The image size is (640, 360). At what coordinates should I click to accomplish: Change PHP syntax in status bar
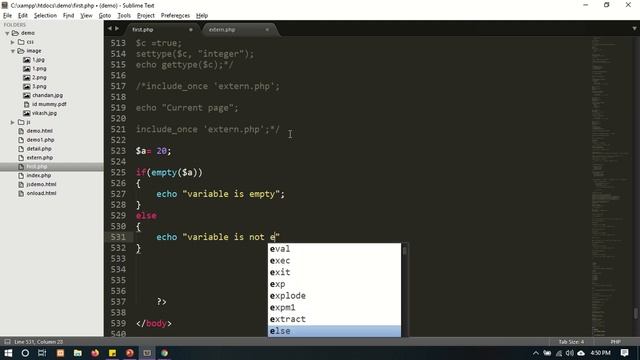pyautogui.click(x=616, y=342)
